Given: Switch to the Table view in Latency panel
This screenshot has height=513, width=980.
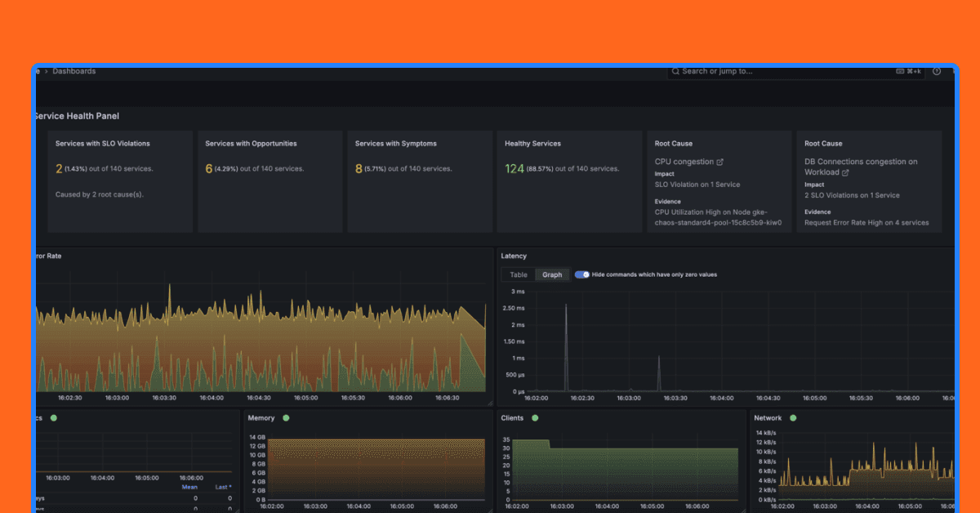Looking at the screenshot, I should click(518, 274).
